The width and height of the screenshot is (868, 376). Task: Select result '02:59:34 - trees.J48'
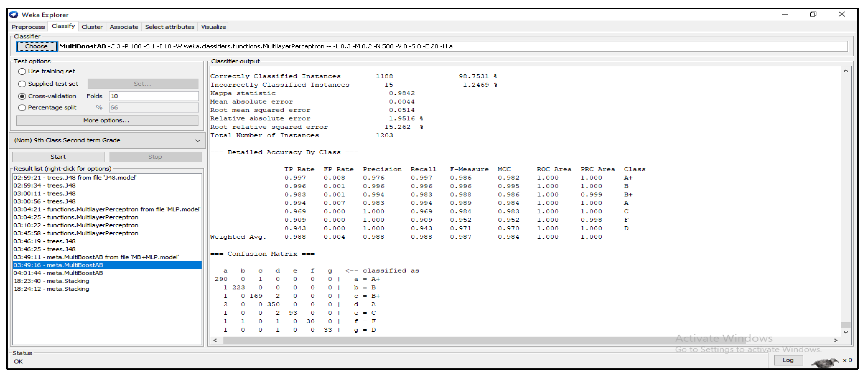107,186
